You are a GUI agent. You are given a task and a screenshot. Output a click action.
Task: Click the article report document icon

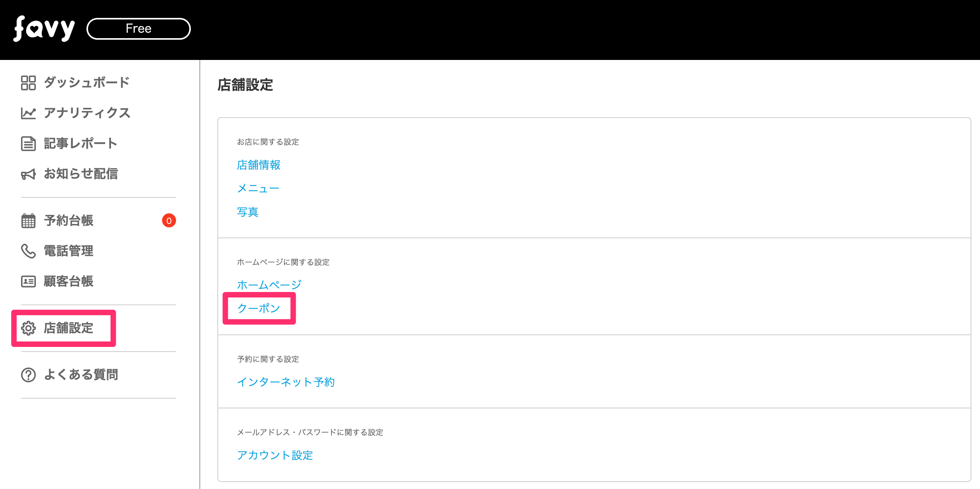[x=28, y=144]
